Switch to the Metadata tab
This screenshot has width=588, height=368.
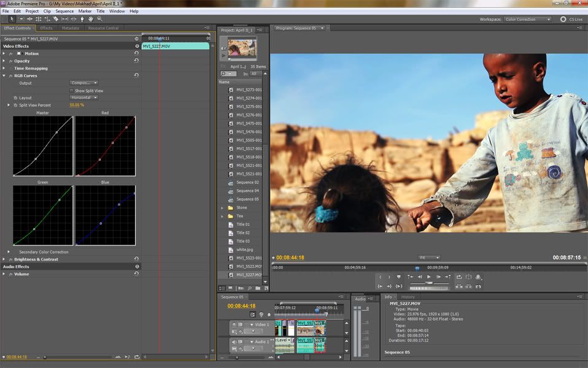[70, 28]
